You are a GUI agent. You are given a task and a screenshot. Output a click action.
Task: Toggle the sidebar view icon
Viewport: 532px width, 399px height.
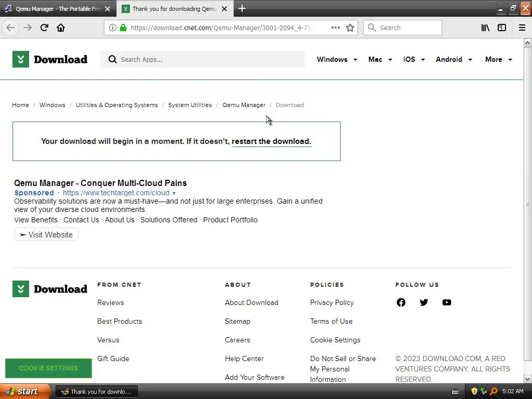point(502,28)
